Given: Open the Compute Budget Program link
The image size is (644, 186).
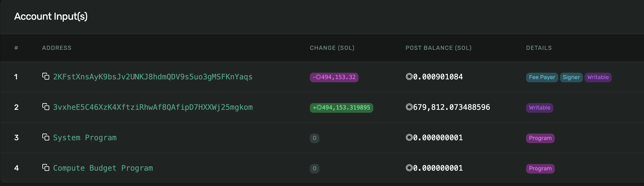Looking at the screenshot, I should pyautogui.click(x=103, y=168).
